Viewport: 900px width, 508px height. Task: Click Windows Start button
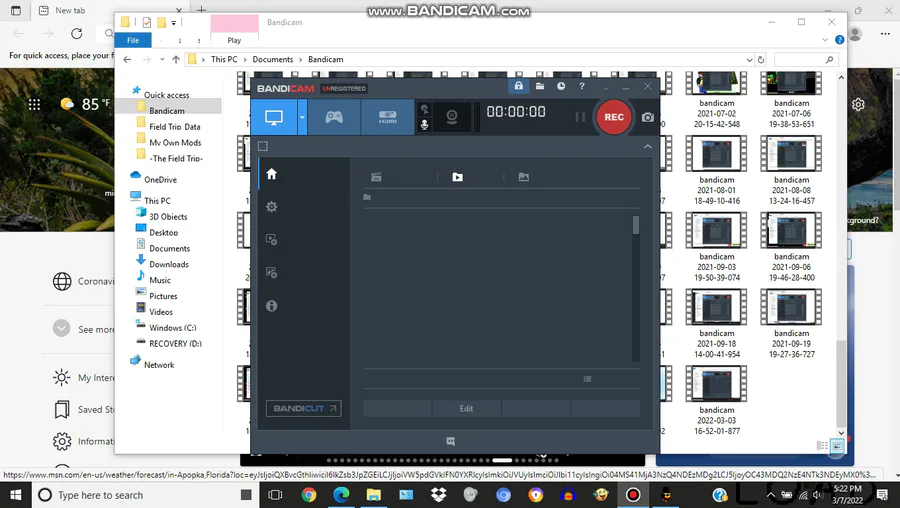click(x=15, y=495)
